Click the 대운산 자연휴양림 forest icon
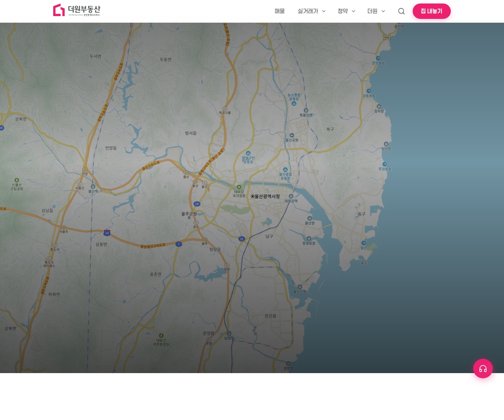The height and width of the screenshot is (420, 504). [x=161, y=336]
